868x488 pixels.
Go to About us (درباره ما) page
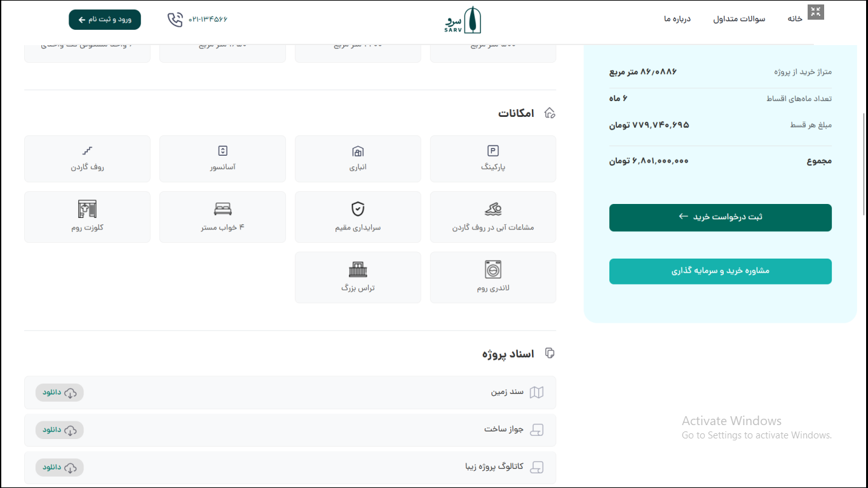677,19
